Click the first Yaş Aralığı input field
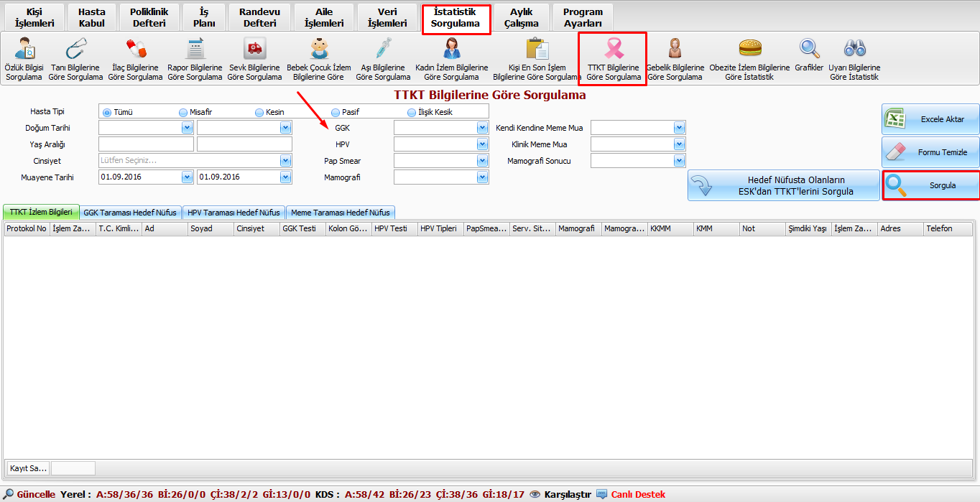The image size is (980, 502). pyautogui.click(x=146, y=144)
